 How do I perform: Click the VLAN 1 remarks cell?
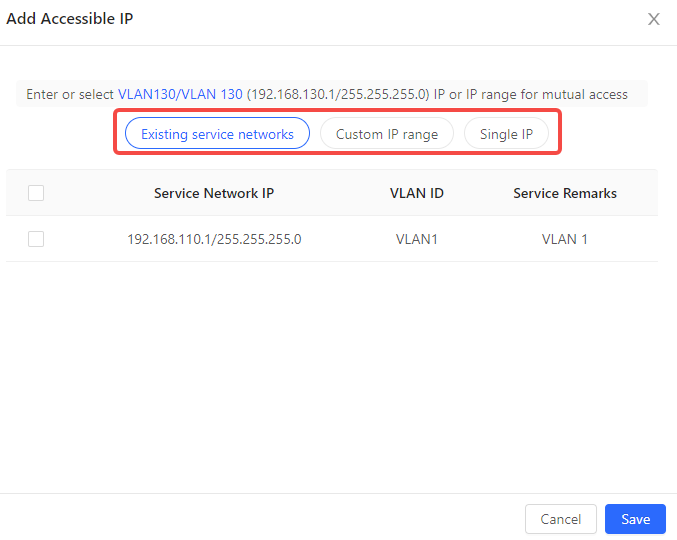coord(565,239)
